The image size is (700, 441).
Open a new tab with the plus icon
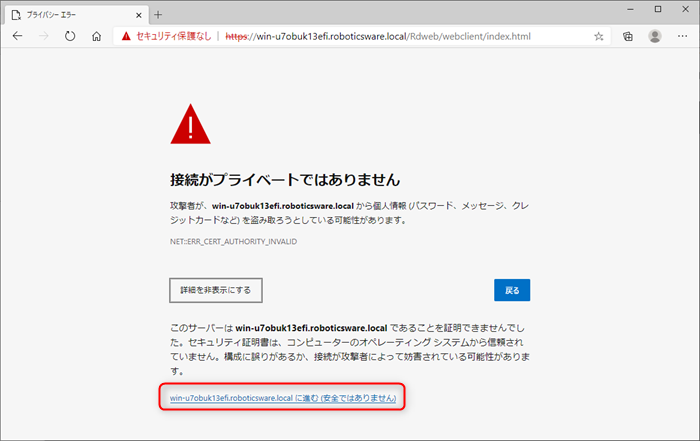pyautogui.click(x=158, y=15)
